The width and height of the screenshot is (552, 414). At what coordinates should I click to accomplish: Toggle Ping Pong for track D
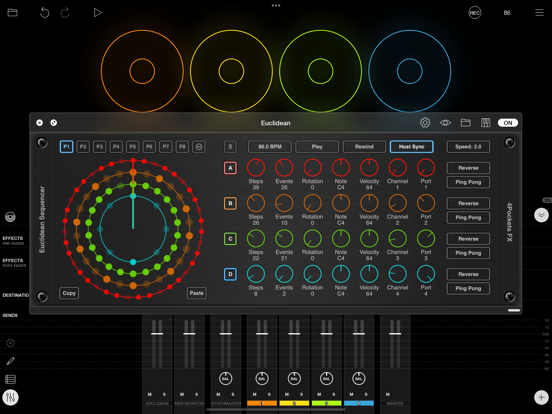point(468,288)
